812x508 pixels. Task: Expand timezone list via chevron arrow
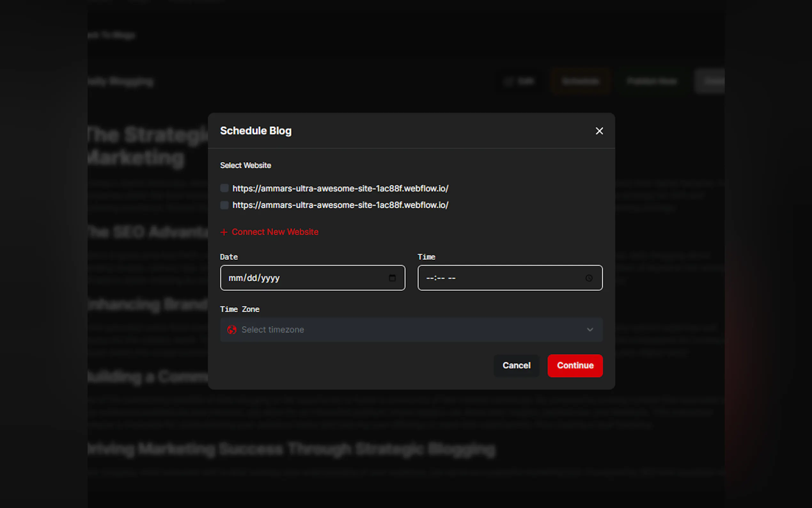tap(590, 329)
